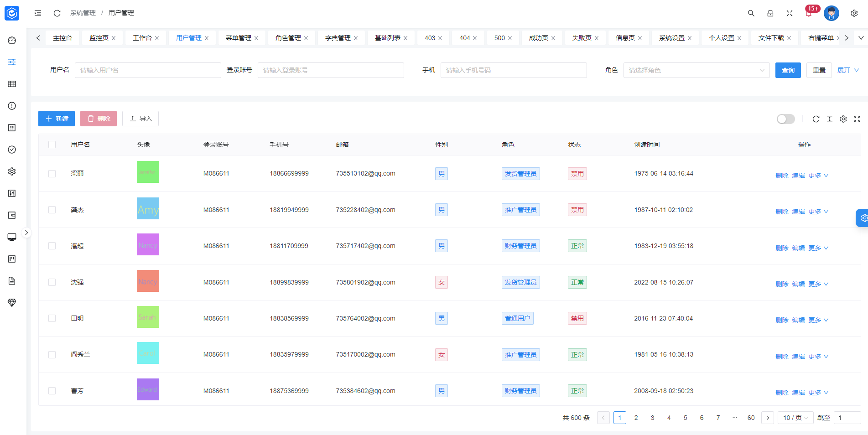Toggle the switch above the table

(785, 119)
